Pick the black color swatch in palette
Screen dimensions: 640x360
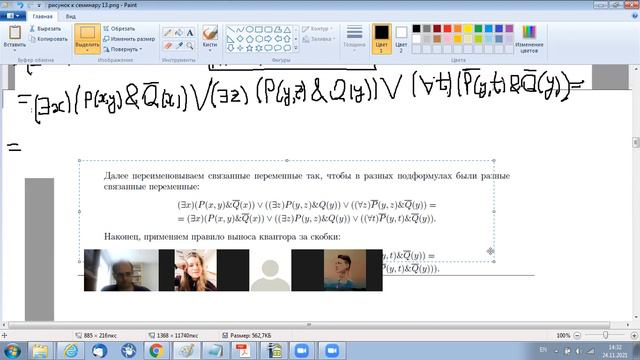[x=416, y=28]
